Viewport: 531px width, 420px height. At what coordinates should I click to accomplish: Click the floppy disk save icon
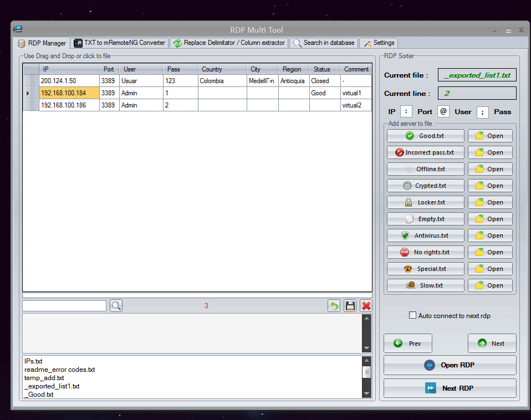(350, 306)
